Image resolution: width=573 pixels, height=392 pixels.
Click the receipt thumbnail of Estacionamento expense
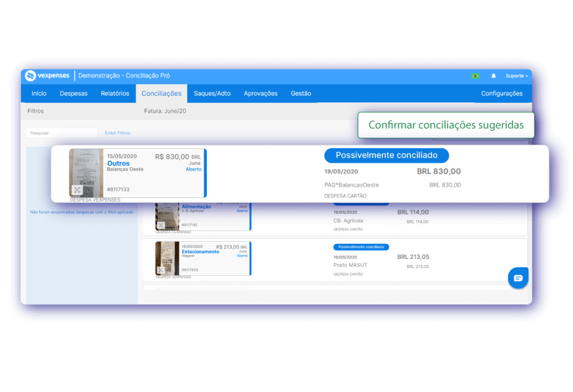pos(167,258)
